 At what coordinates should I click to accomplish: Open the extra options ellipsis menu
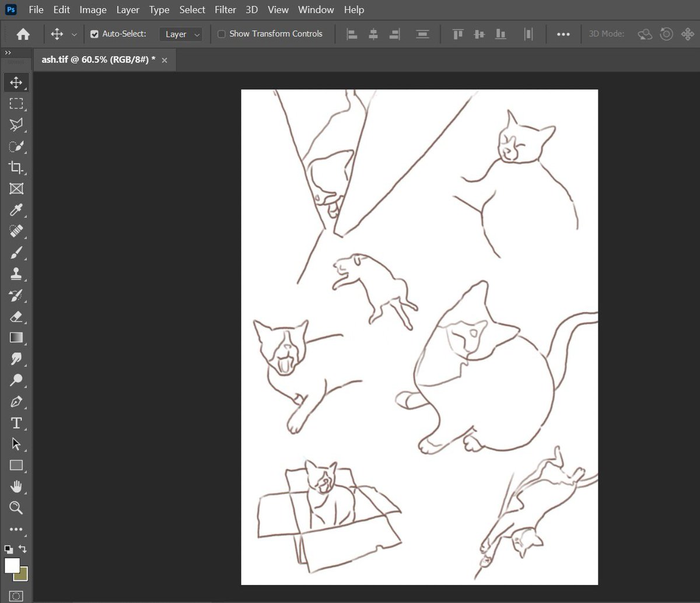563,34
